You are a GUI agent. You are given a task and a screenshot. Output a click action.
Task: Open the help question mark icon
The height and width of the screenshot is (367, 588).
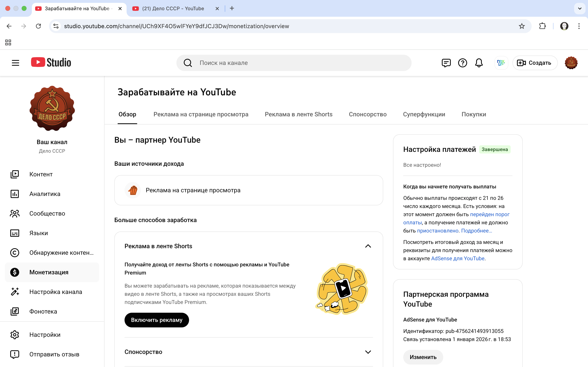(462, 63)
